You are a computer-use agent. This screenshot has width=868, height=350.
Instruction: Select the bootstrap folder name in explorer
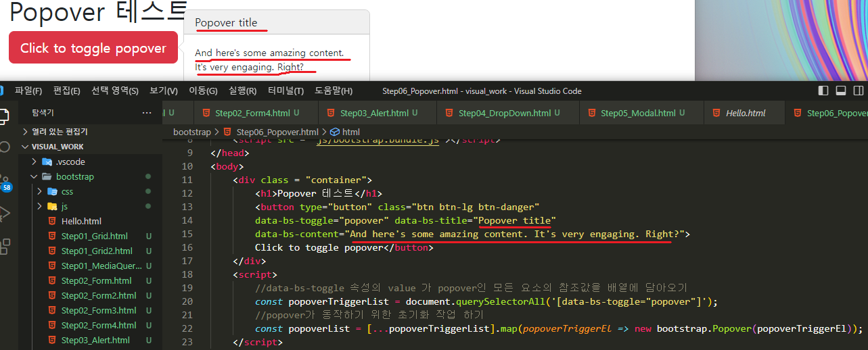[75, 176]
